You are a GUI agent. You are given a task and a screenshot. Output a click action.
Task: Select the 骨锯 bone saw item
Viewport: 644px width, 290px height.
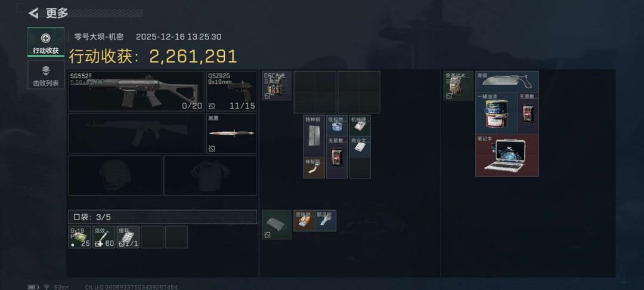tap(507, 81)
